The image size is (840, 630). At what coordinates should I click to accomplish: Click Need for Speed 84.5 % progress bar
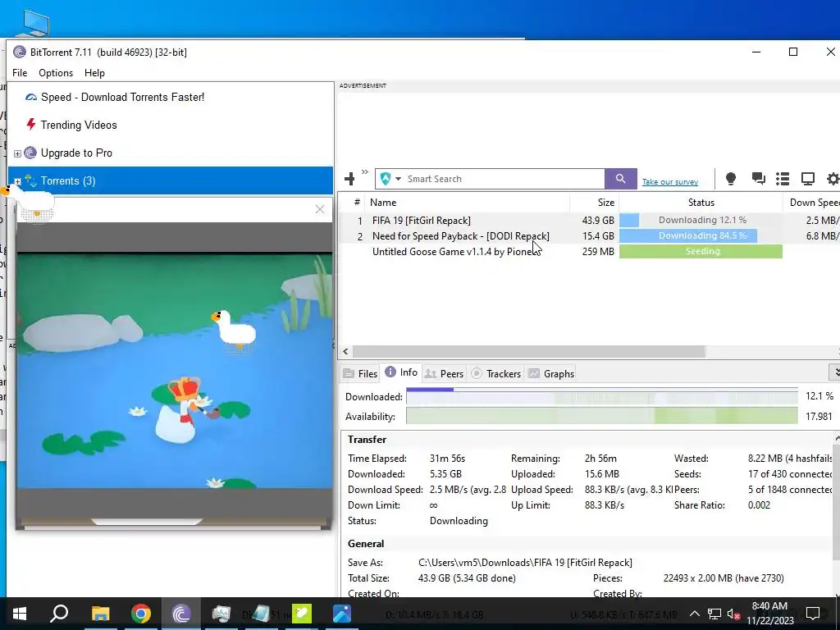pyautogui.click(x=701, y=235)
